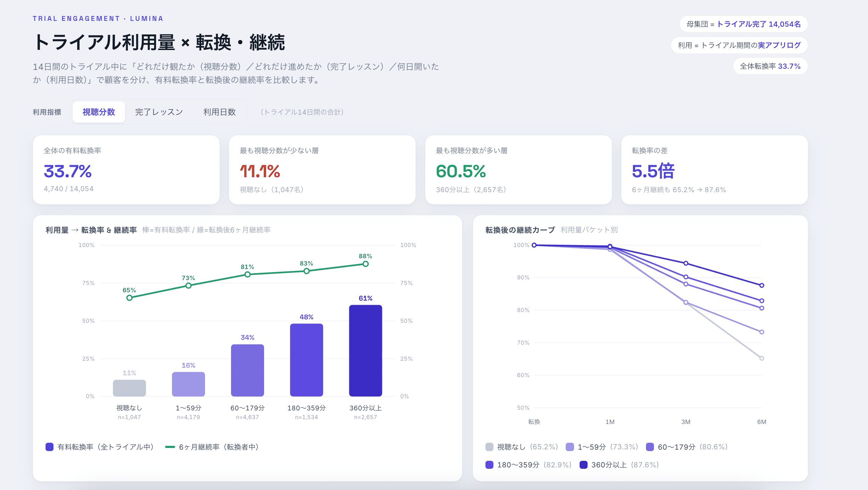Open the 全体の有料転換率 33.7% card

(126, 170)
